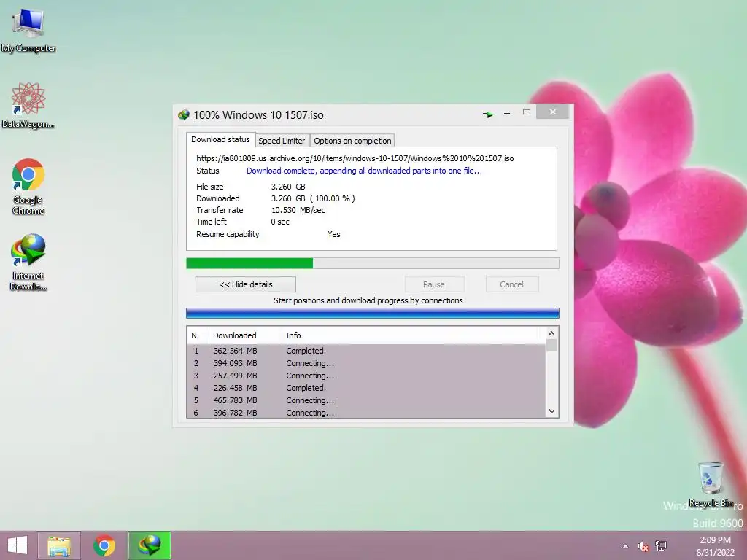Screen dimensions: 747x560
Task: Open Chrome from the taskbar
Action: [104, 545]
